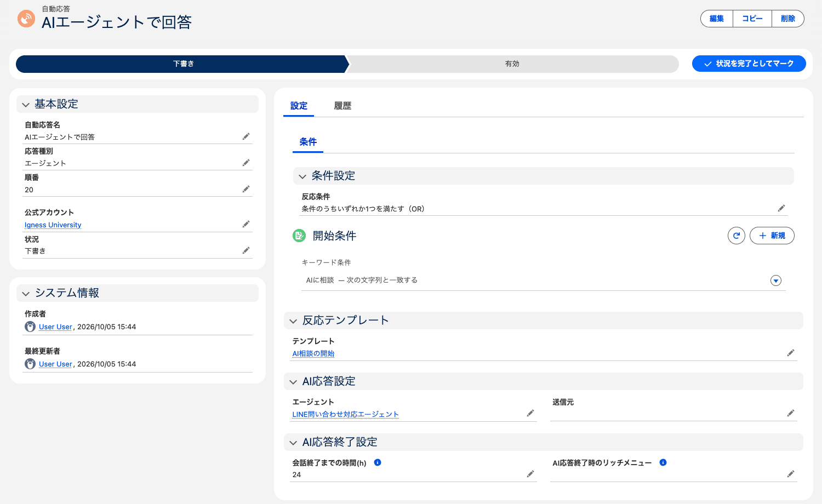Image resolution: width=822 pixels, height=504 pixels.
Task: Click the 開始条件 green icon
Action: [x=299, y=236]
